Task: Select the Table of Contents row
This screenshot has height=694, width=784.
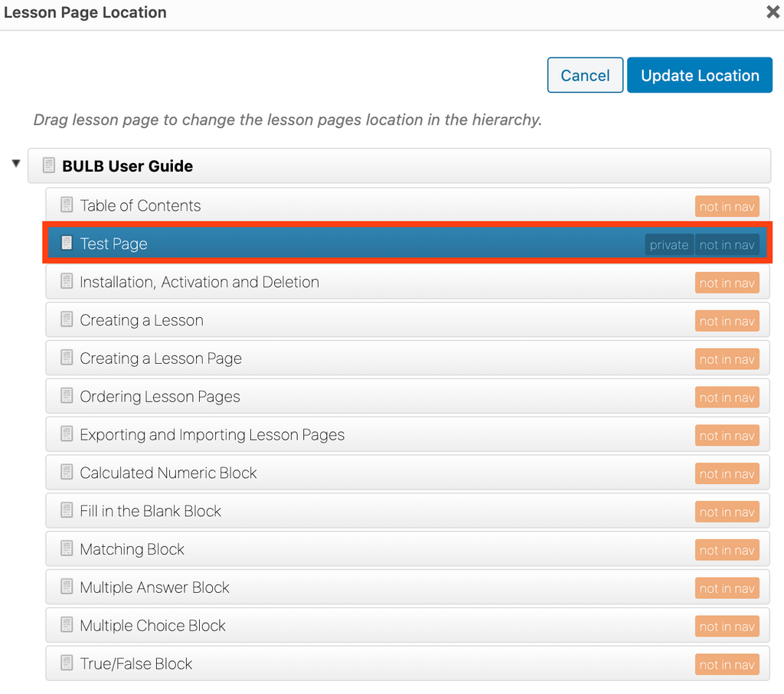Action: [x=407, y=205]
